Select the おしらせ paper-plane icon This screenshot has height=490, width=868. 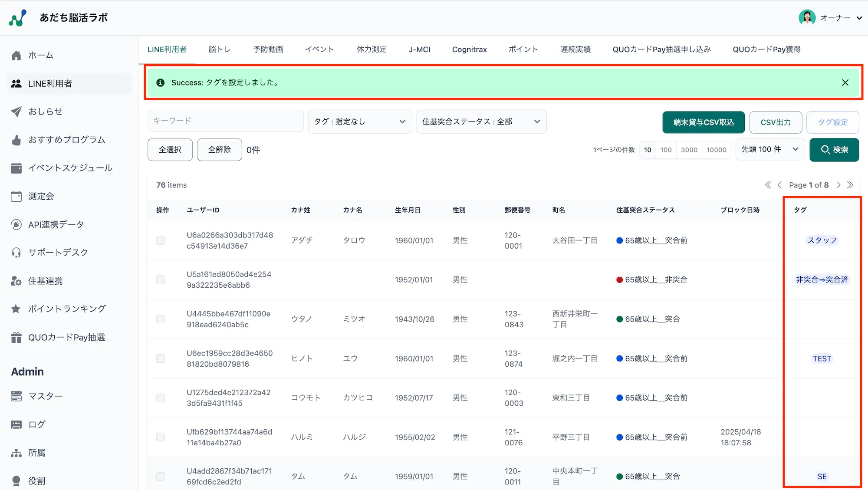(x=16, y=112)
